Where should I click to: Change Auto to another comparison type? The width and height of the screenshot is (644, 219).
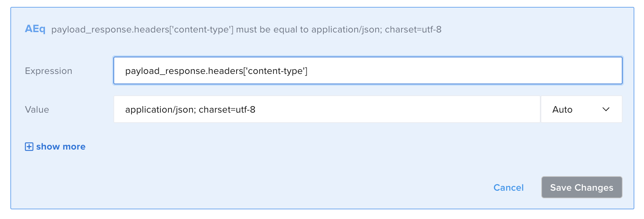(581, 109)
